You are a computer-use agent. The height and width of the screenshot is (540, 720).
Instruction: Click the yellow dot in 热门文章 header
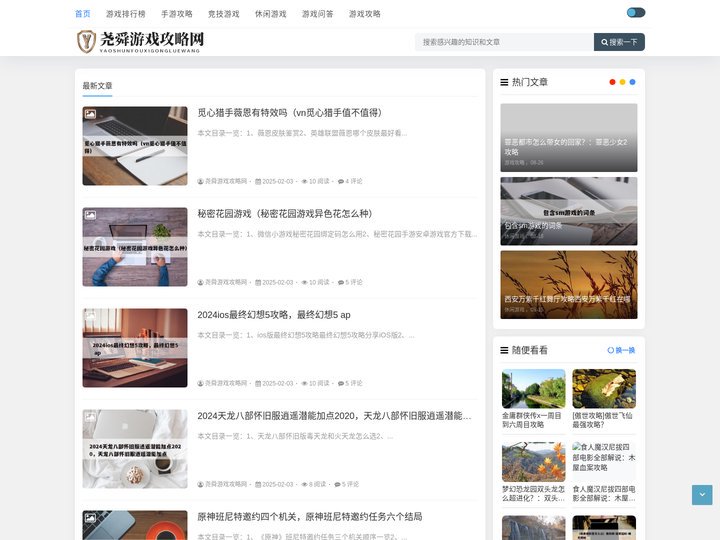(622, 82)
